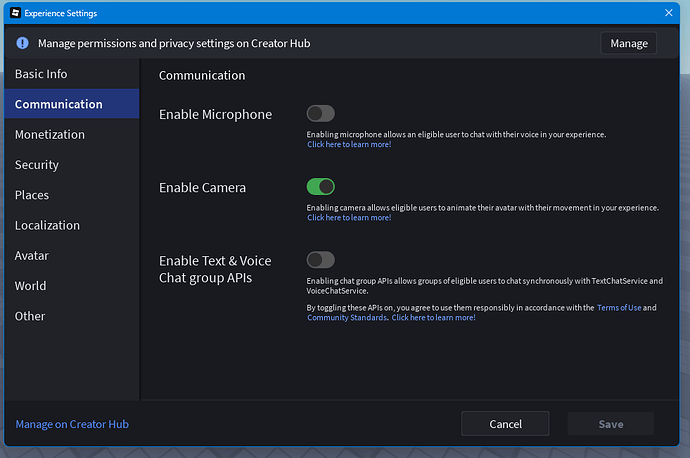690x458 pixels.
Task: Switch to the Other tab
Action: tap(72, 316)
